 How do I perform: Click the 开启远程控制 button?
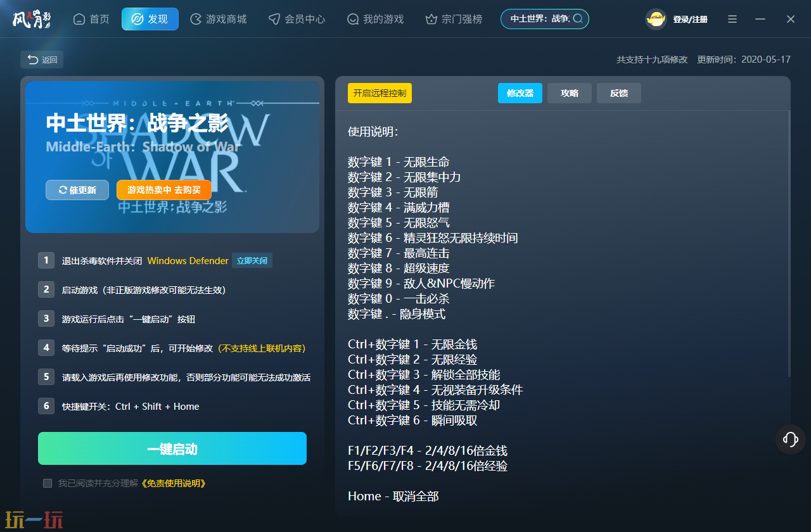pyautogui.click(x=380, y=93)
